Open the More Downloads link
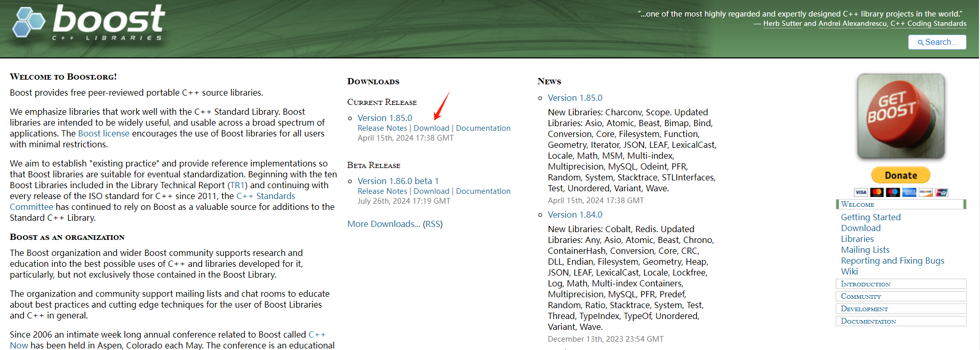This screenshot has width=980, height=350. [x=384, y=224]
